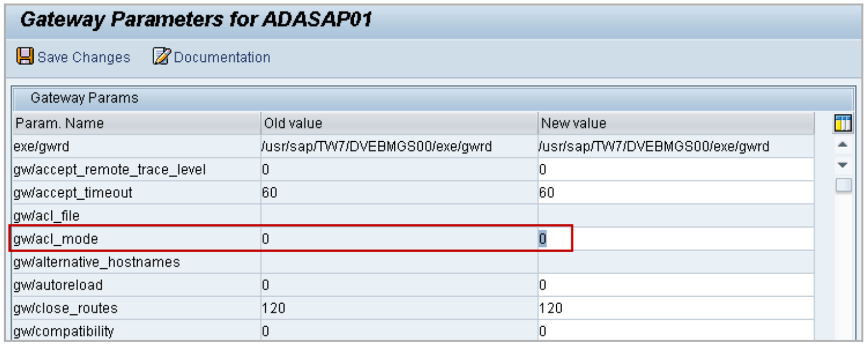
Task: Click the exe/gwrd Old value cell
Action: (399, 147)
